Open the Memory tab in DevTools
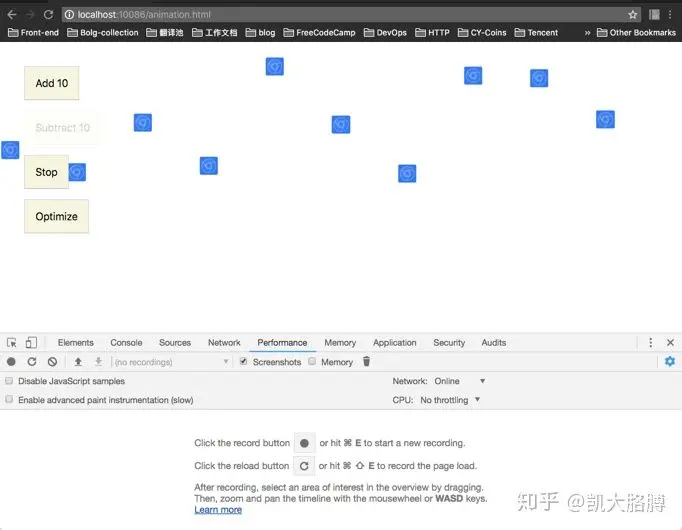Screen dimensions: 682x530 click(340, 343)
